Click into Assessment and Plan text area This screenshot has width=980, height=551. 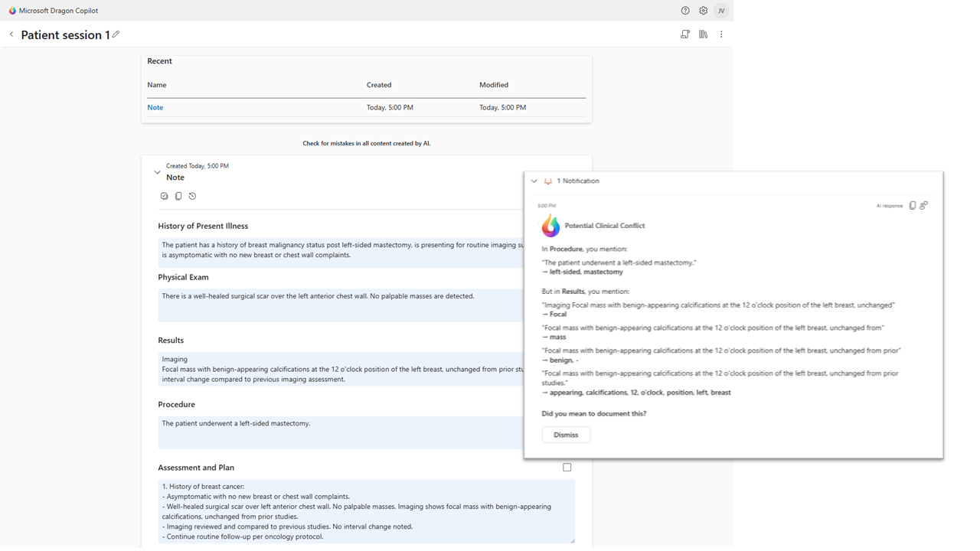(367, 511)
